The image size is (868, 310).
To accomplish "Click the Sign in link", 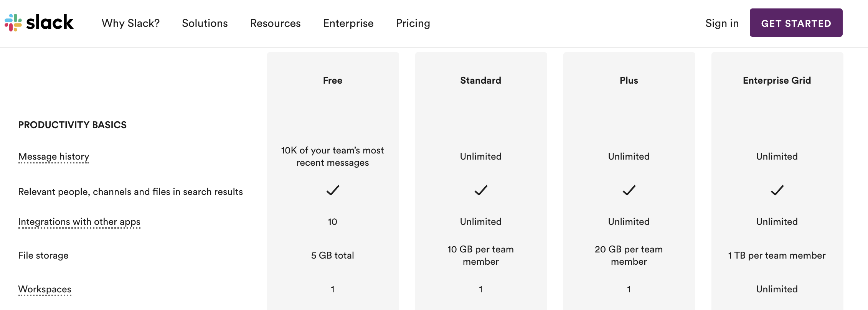I will pyautogui.click(x=722, y=23).
